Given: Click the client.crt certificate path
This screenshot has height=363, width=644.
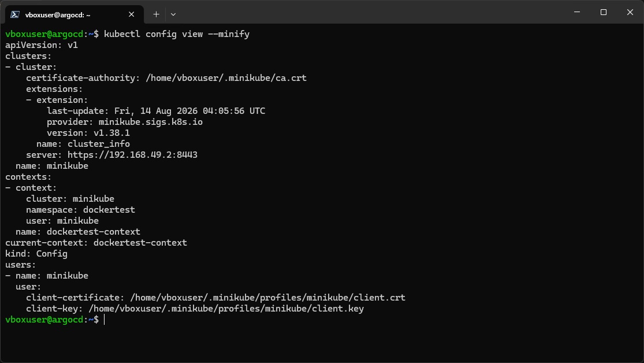Looking at the screenshot, I should (267, 298).
